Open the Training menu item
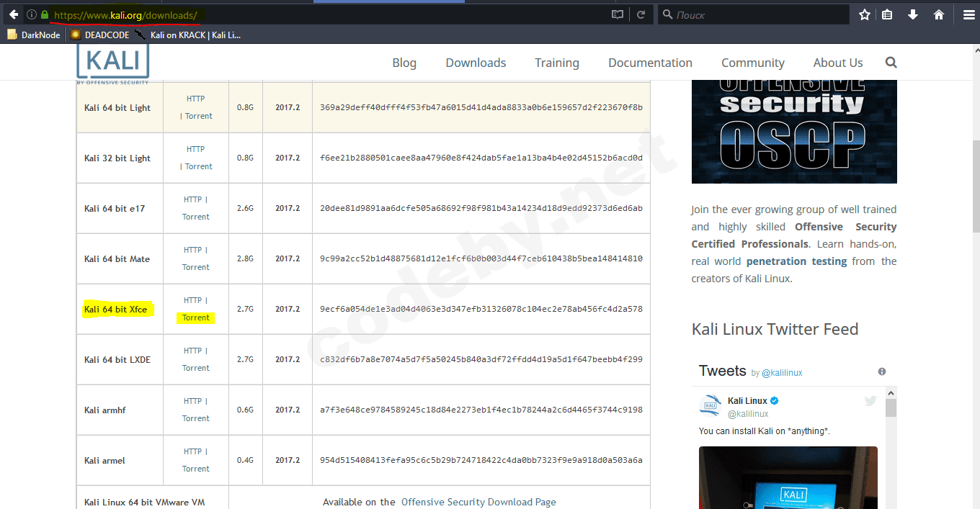The image size is (980, 509). point(557,63)
